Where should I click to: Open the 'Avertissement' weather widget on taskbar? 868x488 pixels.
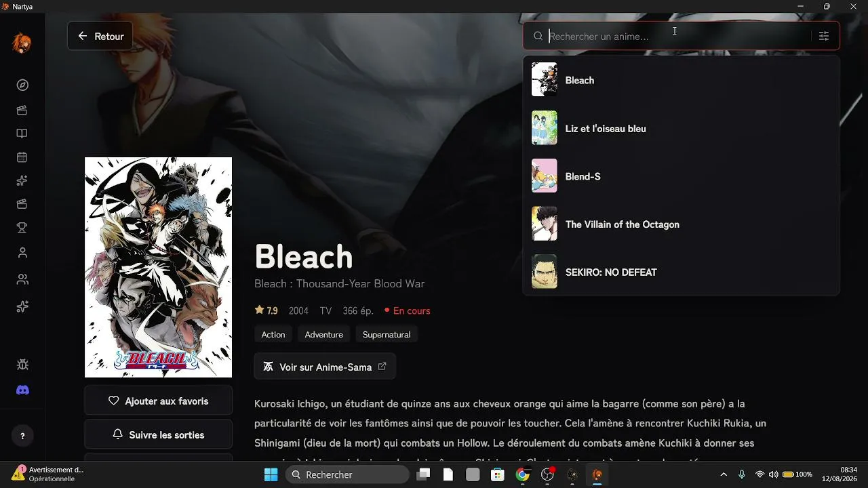47,474
